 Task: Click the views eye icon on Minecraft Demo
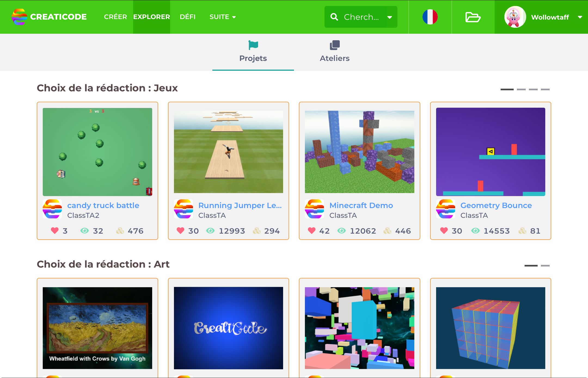click(341, 231)
